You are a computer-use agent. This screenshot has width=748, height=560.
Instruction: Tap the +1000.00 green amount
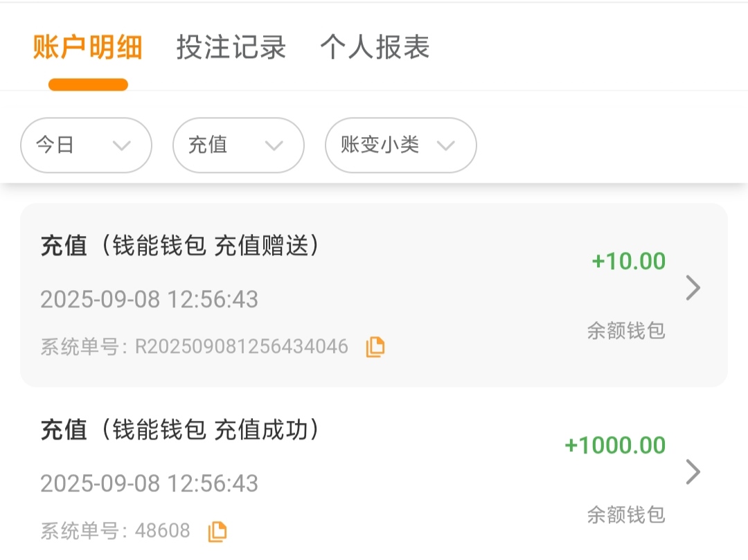click(x=615, y=445)
